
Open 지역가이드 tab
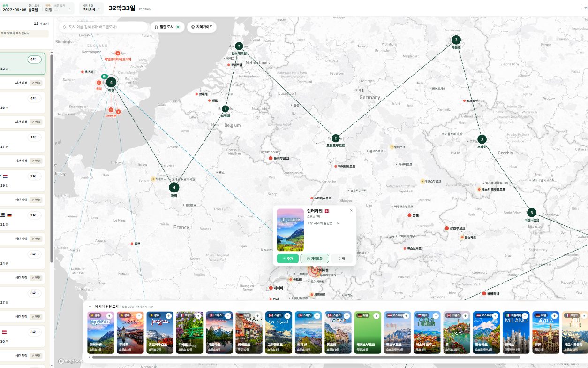point(202,27)
